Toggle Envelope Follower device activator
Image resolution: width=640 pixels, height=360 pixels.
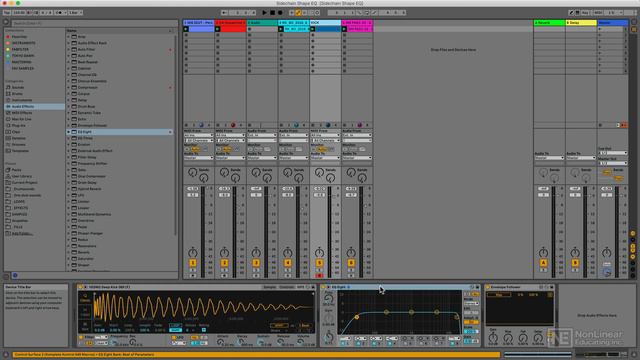click(x=488, y=287)
